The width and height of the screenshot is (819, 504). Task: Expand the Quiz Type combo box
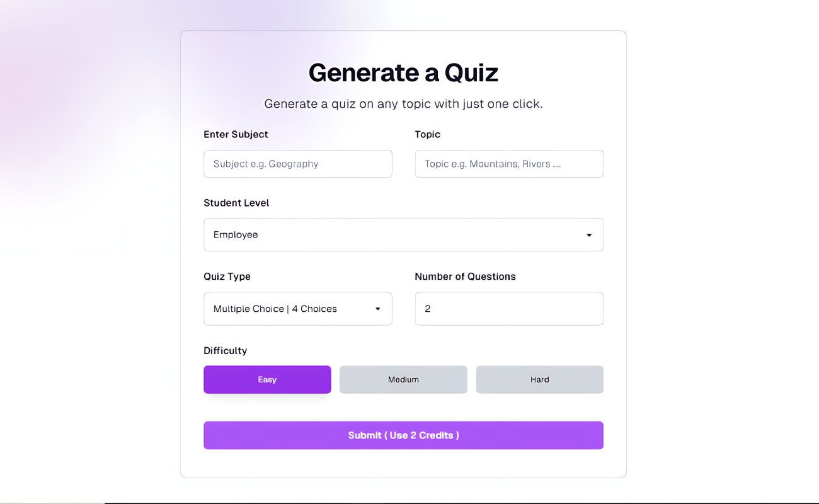click(297, 309)
